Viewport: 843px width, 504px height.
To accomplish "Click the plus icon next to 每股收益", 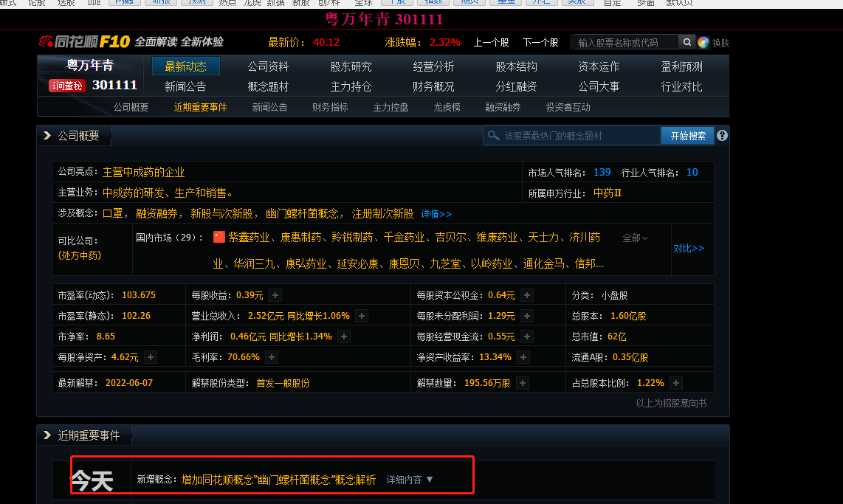I will [x=275, y=295].
